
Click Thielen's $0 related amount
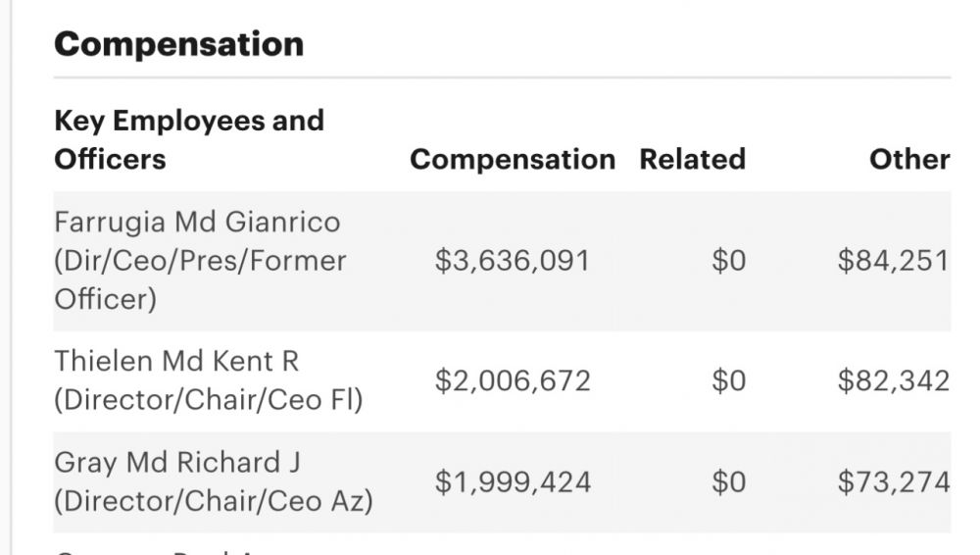pyautogui.click(x=728, y=380)
